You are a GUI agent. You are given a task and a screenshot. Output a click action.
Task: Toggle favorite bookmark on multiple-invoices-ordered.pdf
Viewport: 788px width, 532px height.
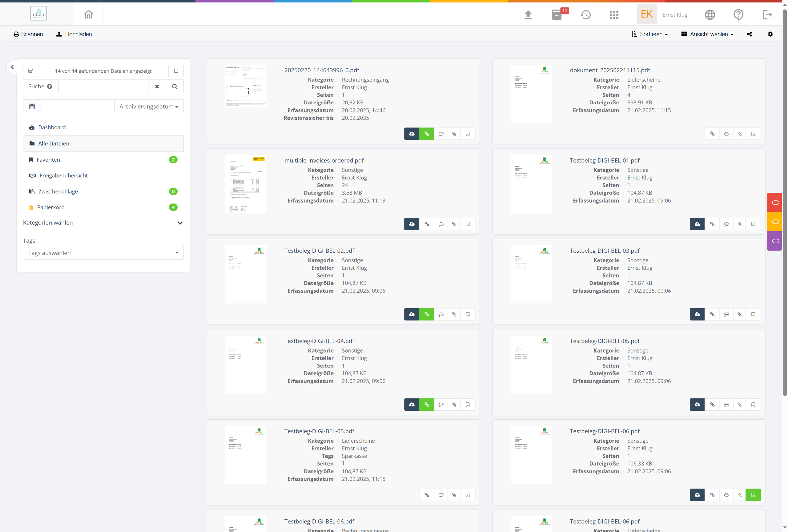(468, 224)
